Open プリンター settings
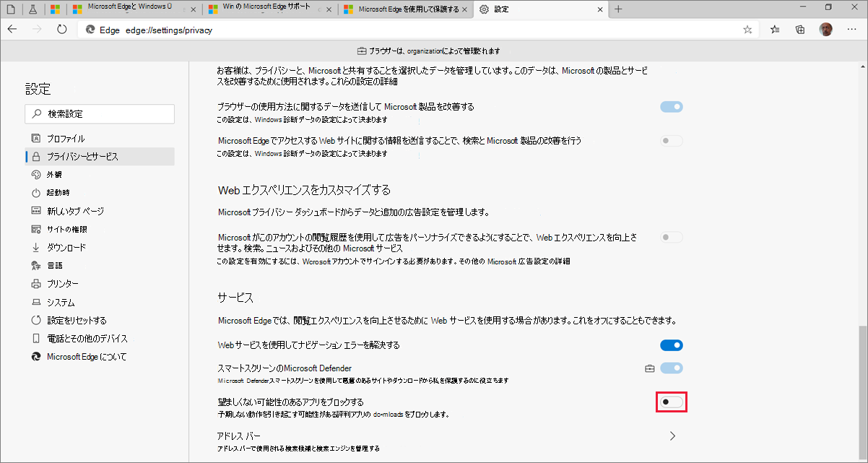 point(100,284)
